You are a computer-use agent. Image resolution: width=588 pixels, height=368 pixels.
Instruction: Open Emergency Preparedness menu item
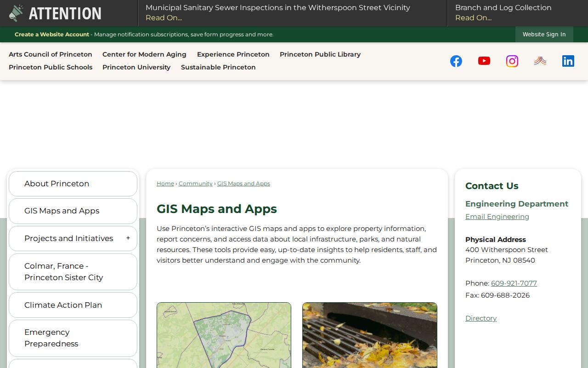pyautogui.click(x=73, y=338)
